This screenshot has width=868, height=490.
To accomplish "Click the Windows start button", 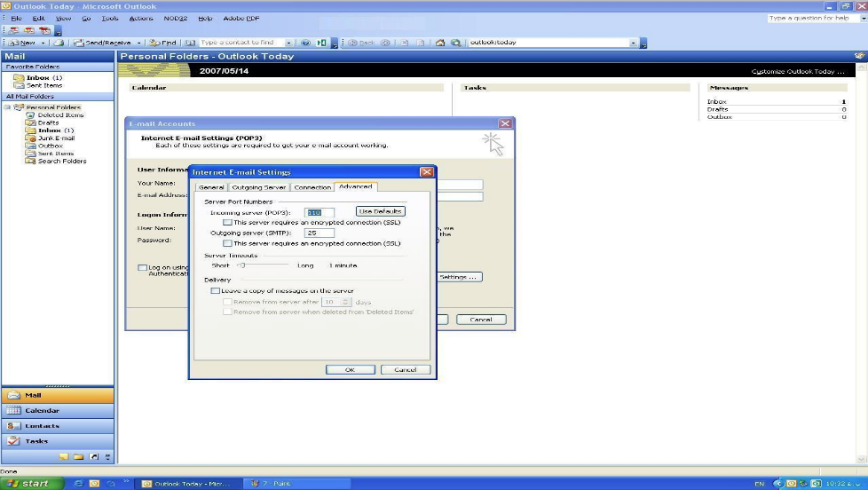I will (x=32, y=484).
